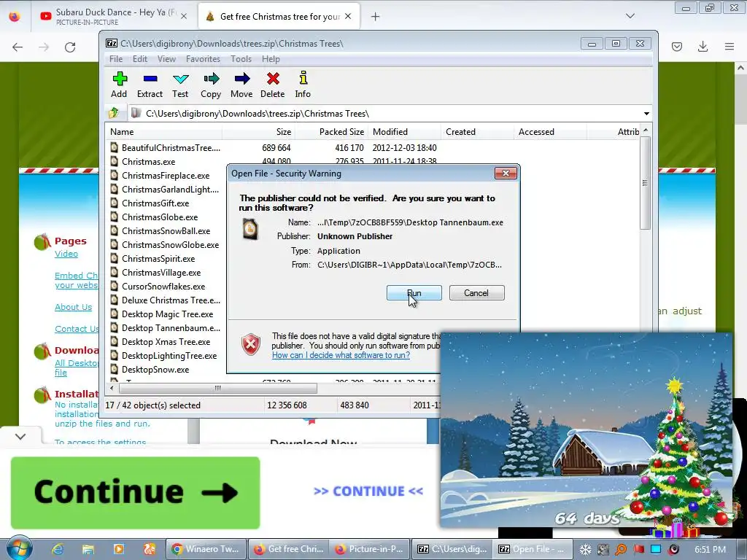Open Firefox application menu
The height and width of the screenshot is (560, 747).
(729, 47)
